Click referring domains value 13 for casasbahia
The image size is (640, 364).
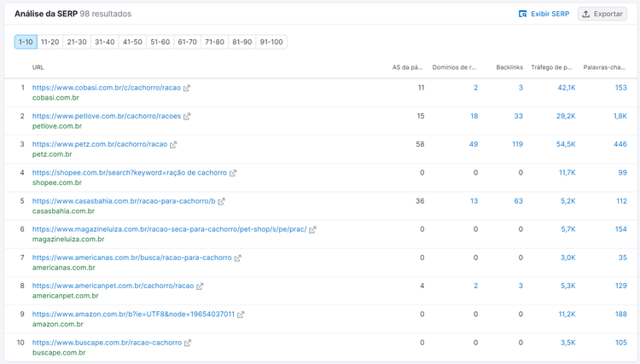coord(474,201)
